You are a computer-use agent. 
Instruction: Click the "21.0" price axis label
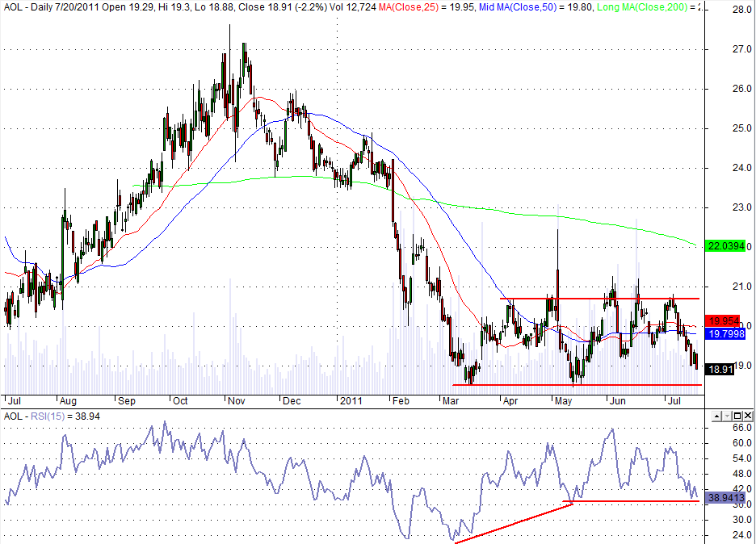742,287
